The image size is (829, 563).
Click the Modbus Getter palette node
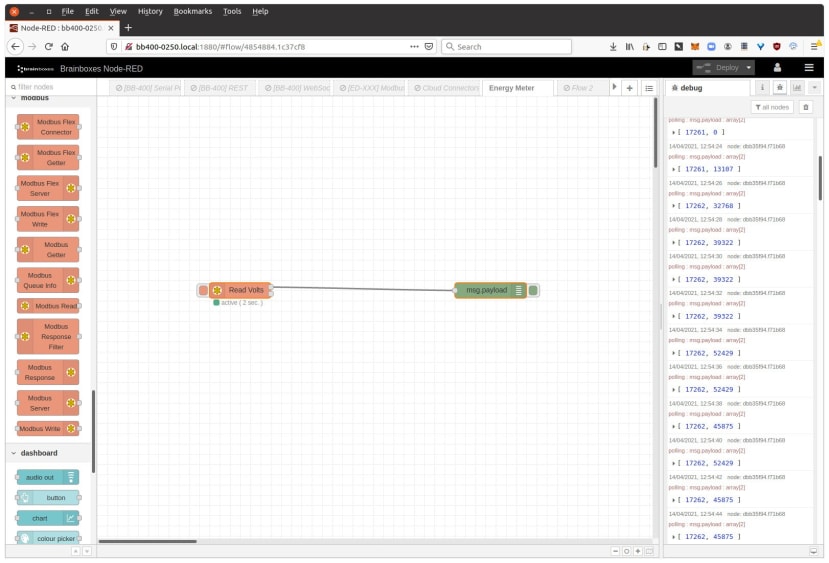[x=48, y=250]
